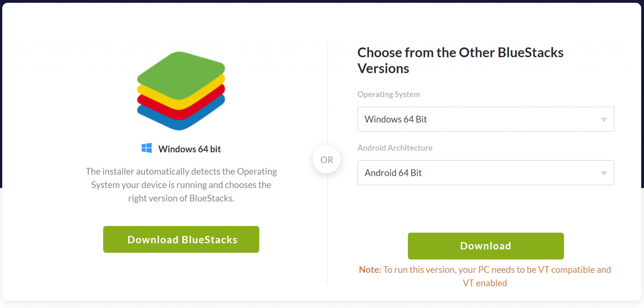Click the circular OR divider badge
The image size is (644, 308).
327,160
